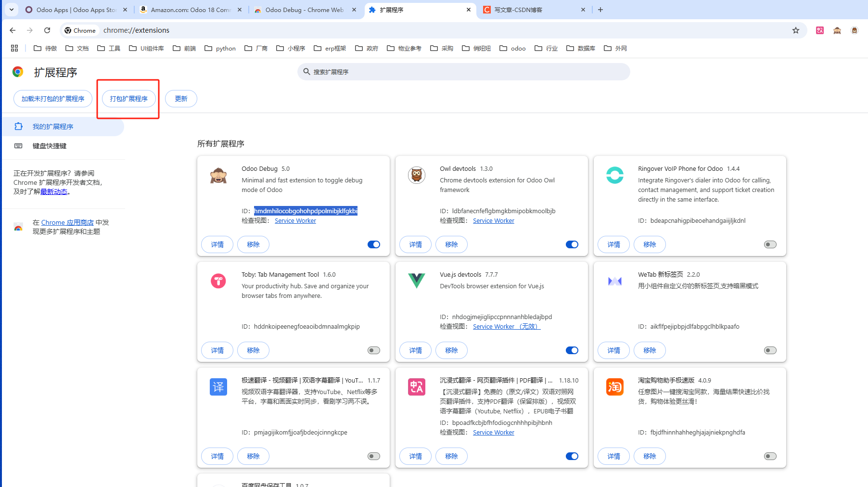Image resolution: width=868 pixels, height=487 pixels.
Task: Click the 沉浸式翻译 extension icon
Action: pos(417,387)
